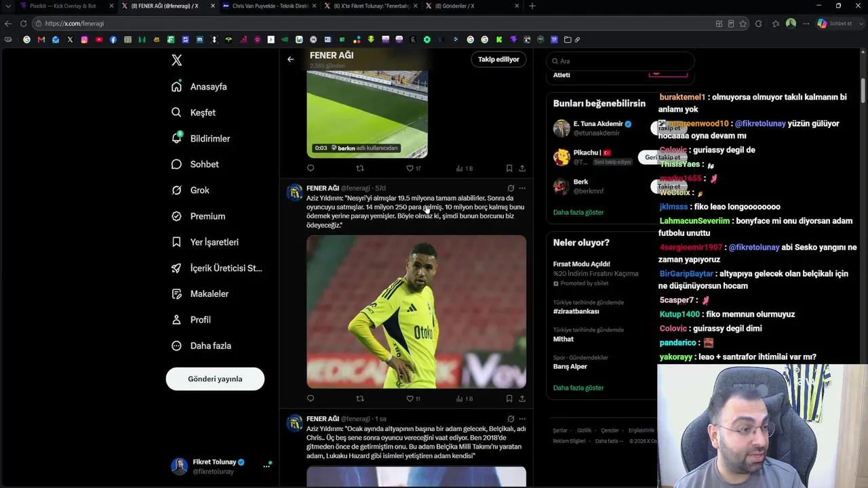Click the Gizlilik footer link
This screenshot has width=868, height=488.
click(584, 430)
